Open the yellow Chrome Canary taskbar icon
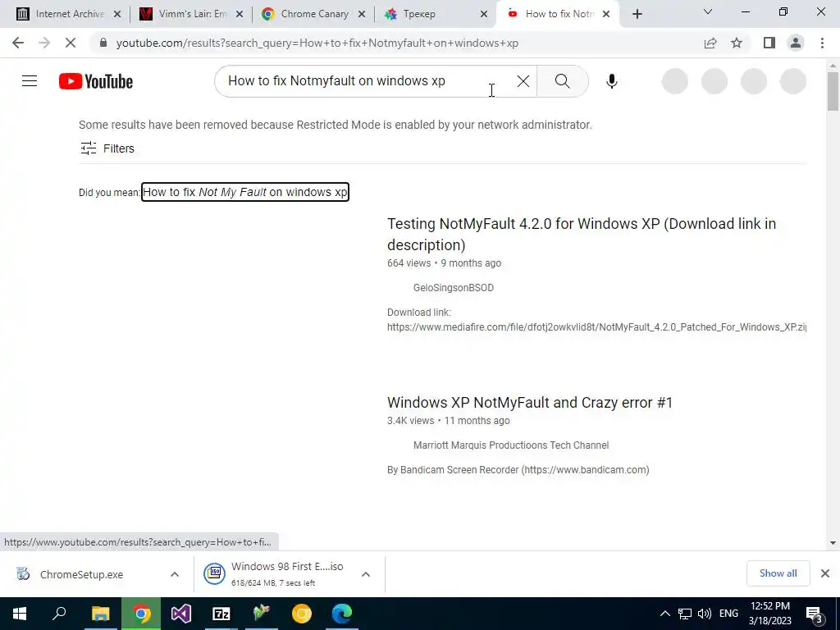 tap(302, 614)
